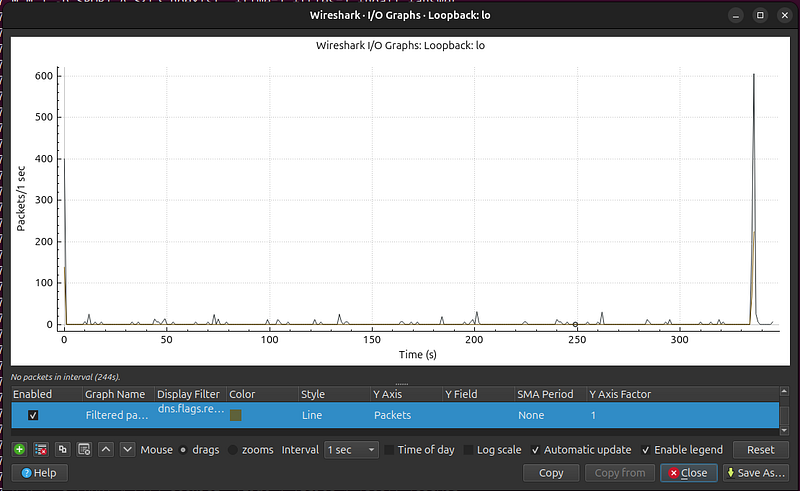Screen dimensions: 800x491
Task: Remove the selected graph with the delete icon
Action: click(x=41, y=450)
